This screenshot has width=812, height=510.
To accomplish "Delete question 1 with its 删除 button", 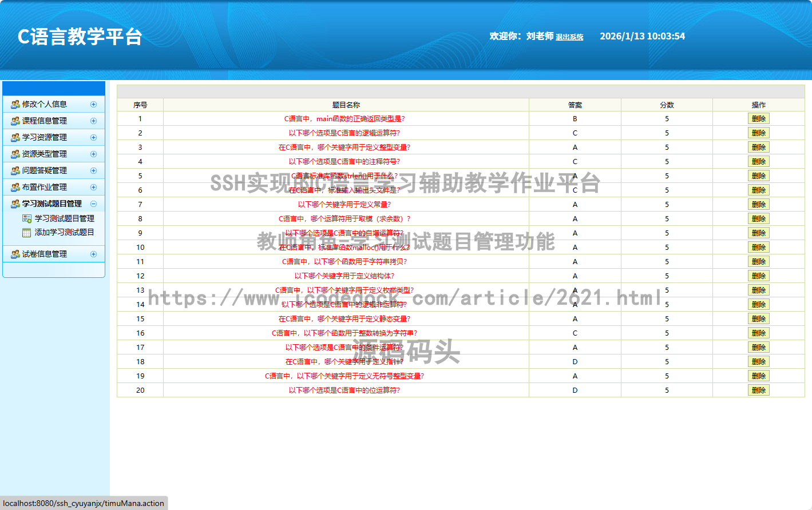I will pyautogui.click(x=759, y=118).
